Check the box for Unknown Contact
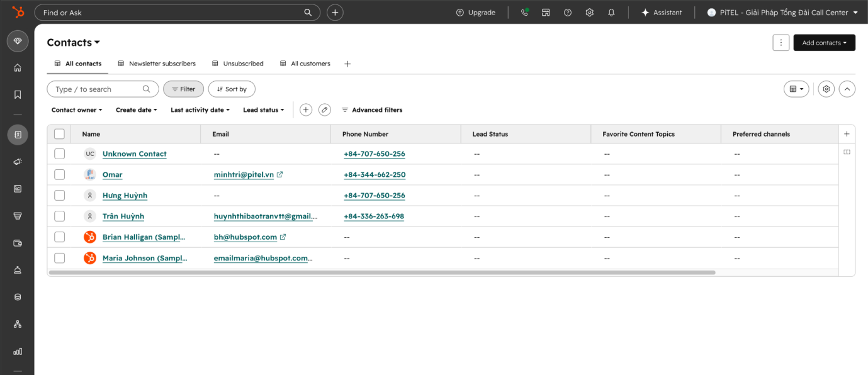 59,154
